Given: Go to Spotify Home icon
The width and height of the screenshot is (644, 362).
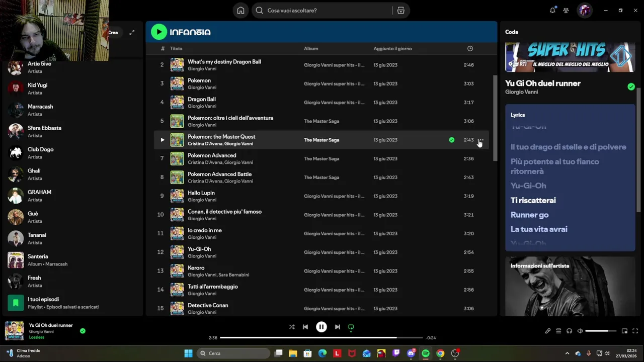Looking at the screenshot, I should pos(240,11).
